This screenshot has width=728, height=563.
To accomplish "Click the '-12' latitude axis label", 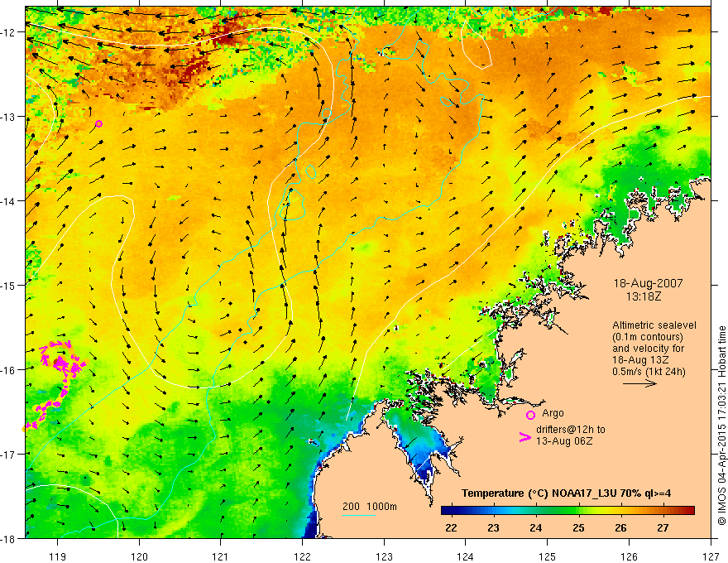I will point(9,32).
